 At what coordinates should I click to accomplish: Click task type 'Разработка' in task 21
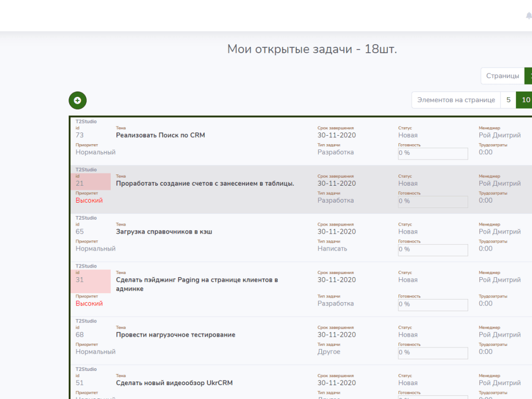click(x=336, y=201)
